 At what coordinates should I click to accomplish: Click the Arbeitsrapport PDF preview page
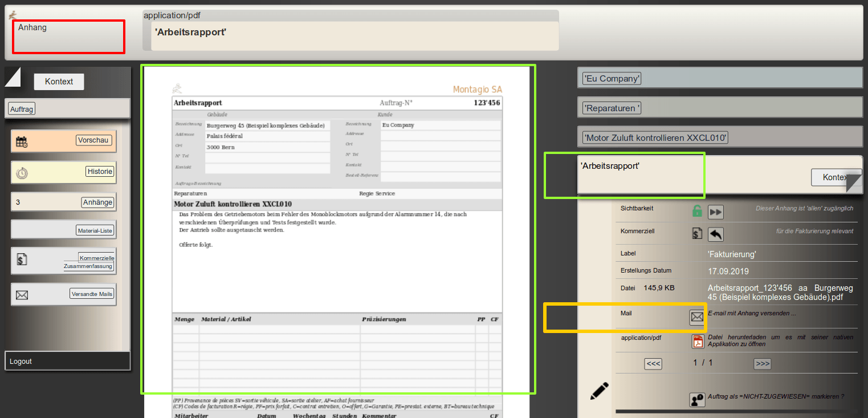click(x=337, y=228)
